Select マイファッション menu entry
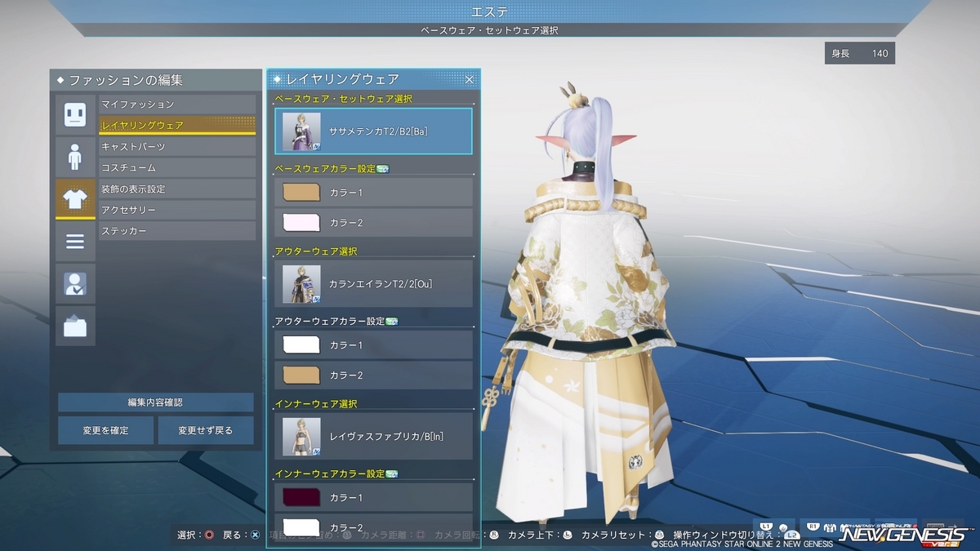Screen dimensions: 980x551 (177, 104)
